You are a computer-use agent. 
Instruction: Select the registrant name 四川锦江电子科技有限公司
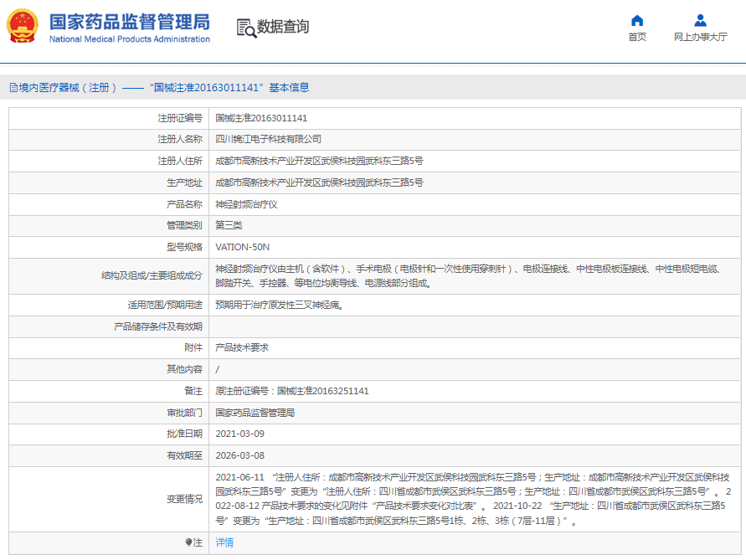point(268,139)
